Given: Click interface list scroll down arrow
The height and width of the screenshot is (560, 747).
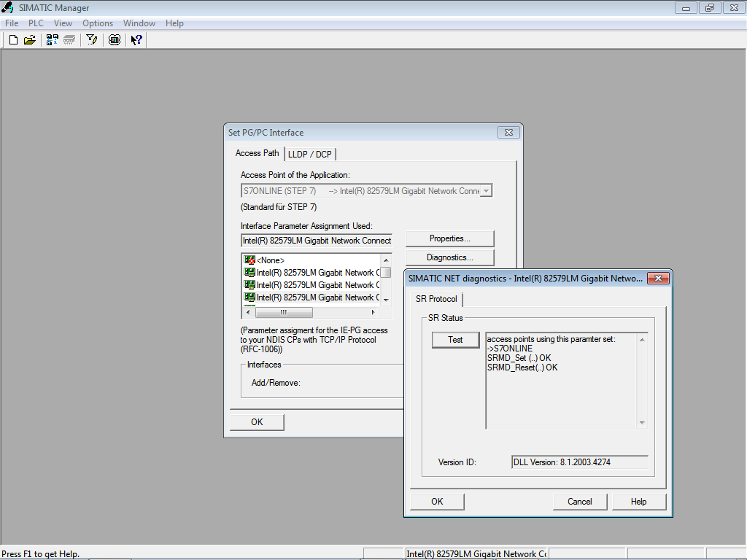Looking at the screenshot, I should tap(386, 300).
